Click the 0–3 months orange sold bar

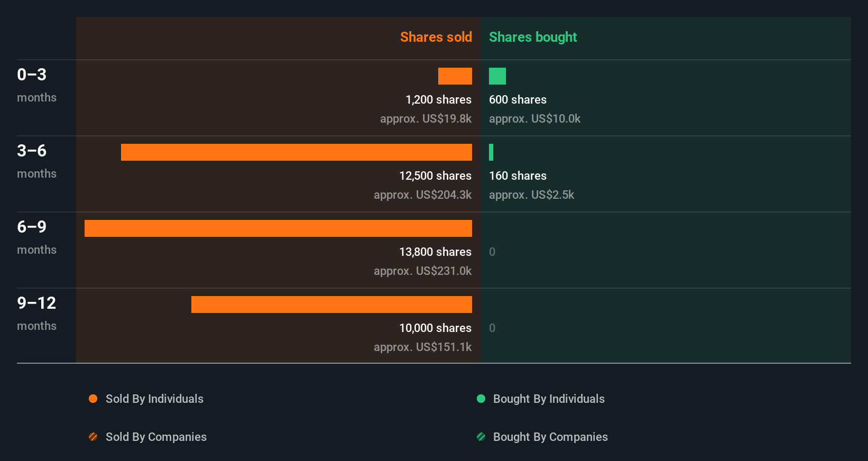(455, 76)
